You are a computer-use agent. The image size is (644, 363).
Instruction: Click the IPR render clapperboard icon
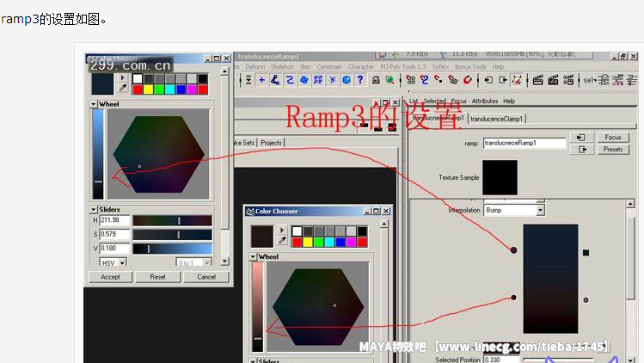553,80
